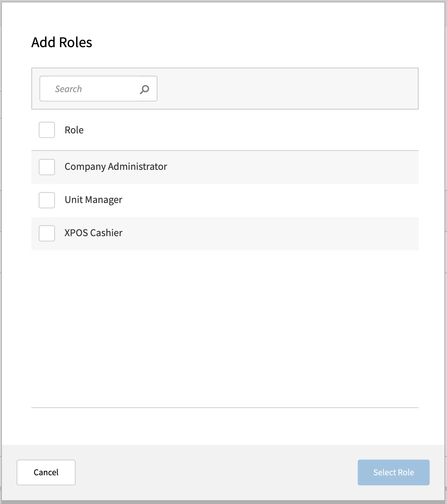Enable all roles via header checkbox
This screenshot has height=504, width=447.
point(46,130)
